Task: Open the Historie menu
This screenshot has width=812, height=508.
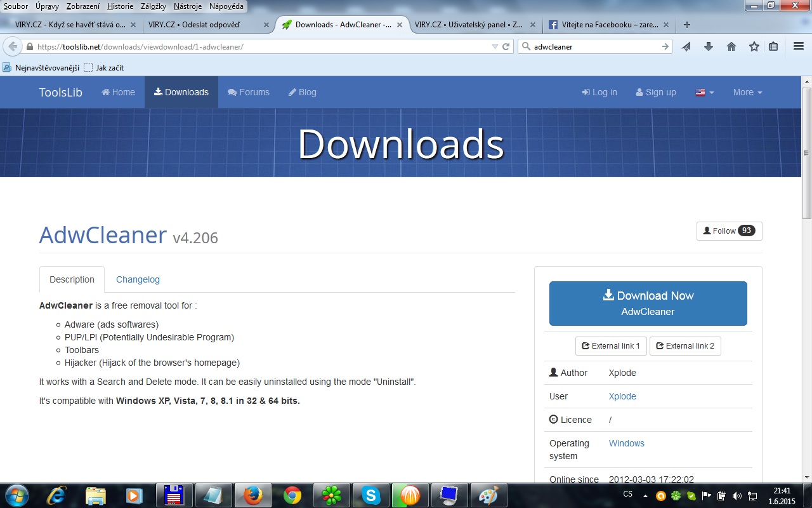Action: (x=120, y=6)
